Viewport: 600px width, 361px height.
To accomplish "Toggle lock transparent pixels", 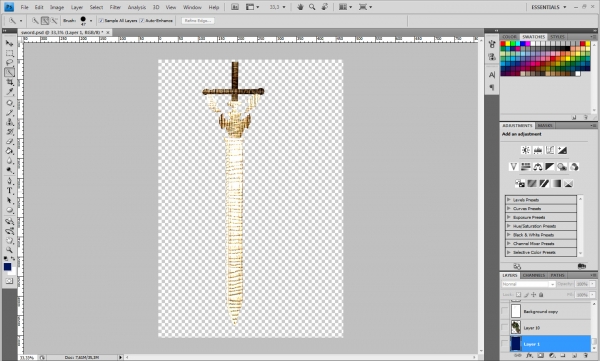I will pyautogui.click(x=518, y=295).
